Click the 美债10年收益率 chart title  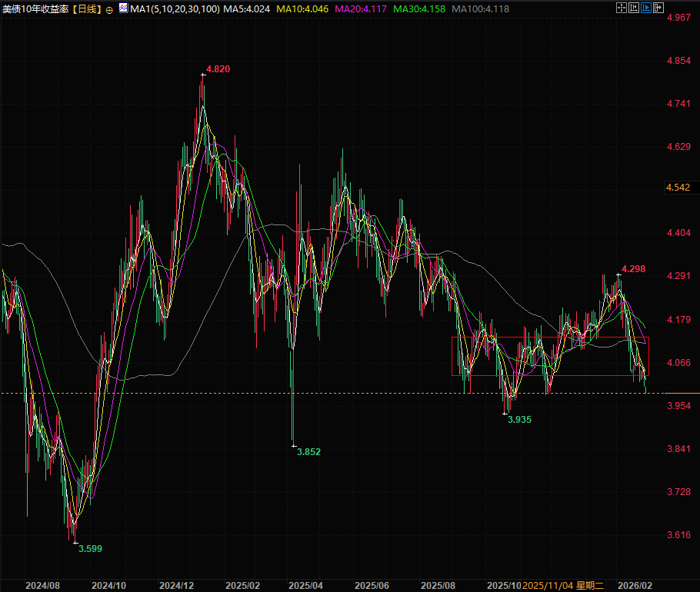point(35,9)
